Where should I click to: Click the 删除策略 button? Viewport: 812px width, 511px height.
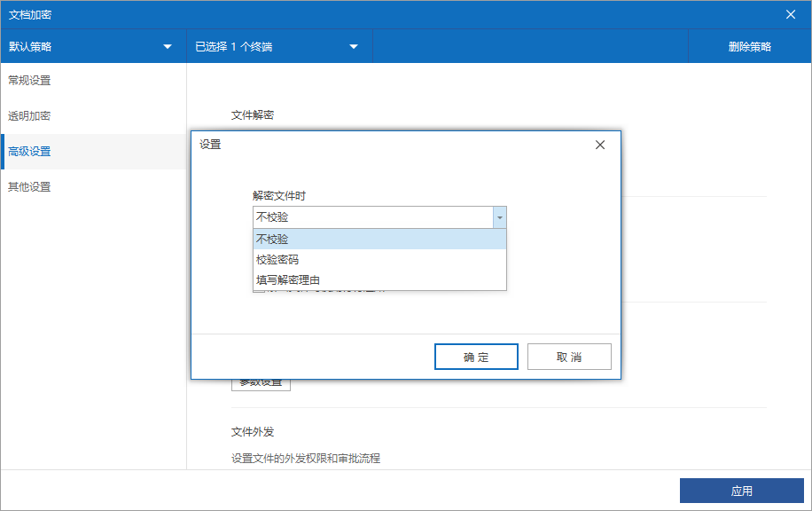[x=749, y=47]
